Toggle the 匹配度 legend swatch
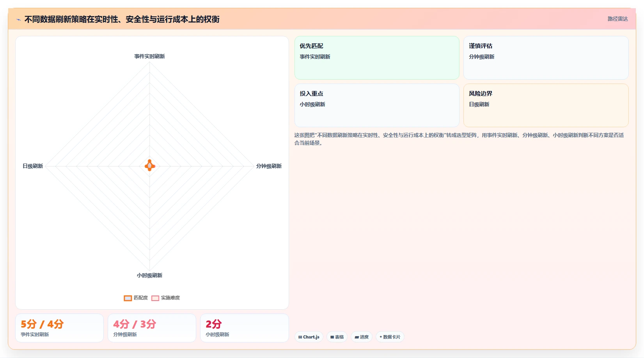 tap(128, 298)
